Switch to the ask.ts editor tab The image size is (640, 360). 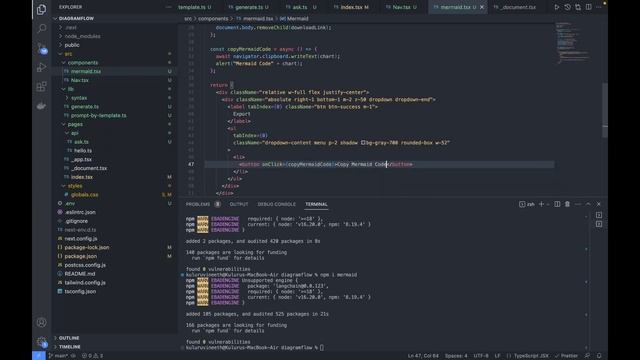(300, 7)
